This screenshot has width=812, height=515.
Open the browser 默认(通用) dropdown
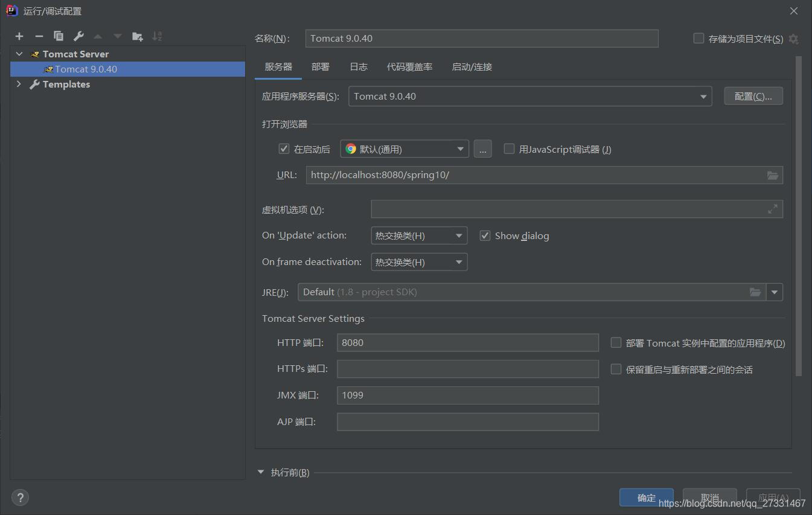pos(404,149)
